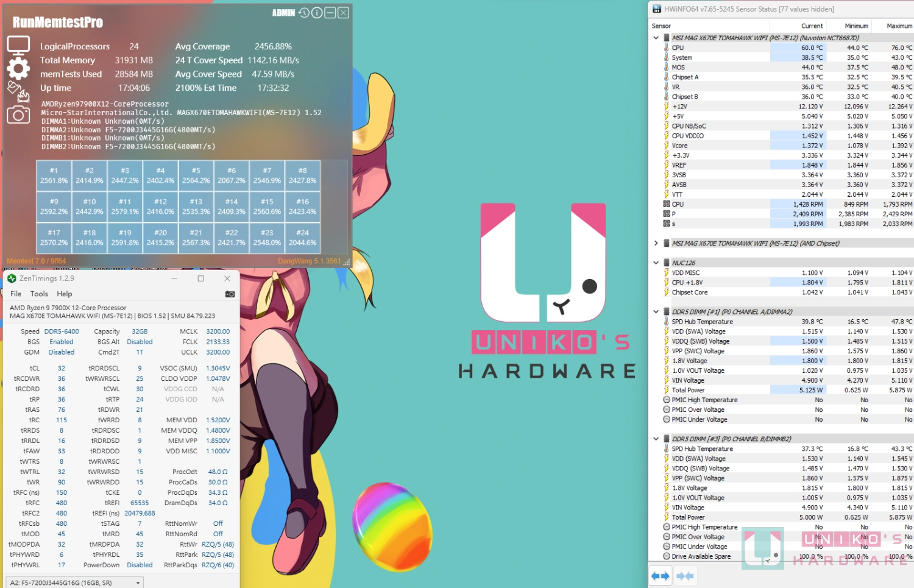Select memtest thread cell #1 2561.8%
The height and width of the screenshot is (588, 914).
[x=54, y=175]
